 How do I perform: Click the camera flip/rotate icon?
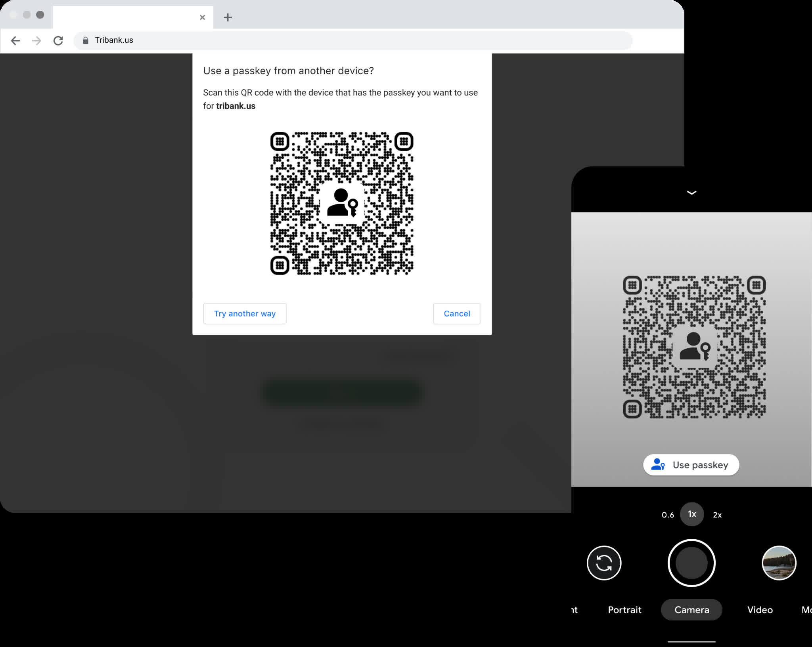click(x=603, y=563)
